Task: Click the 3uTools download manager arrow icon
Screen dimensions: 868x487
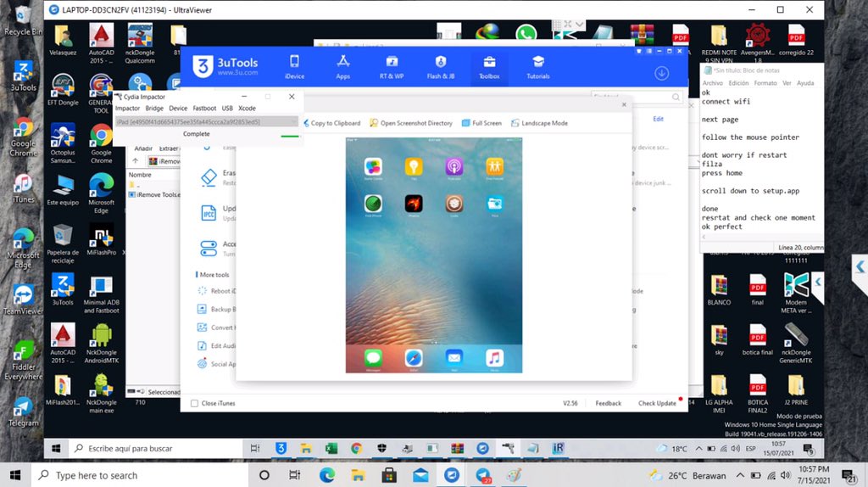Action: click(661, 73)
